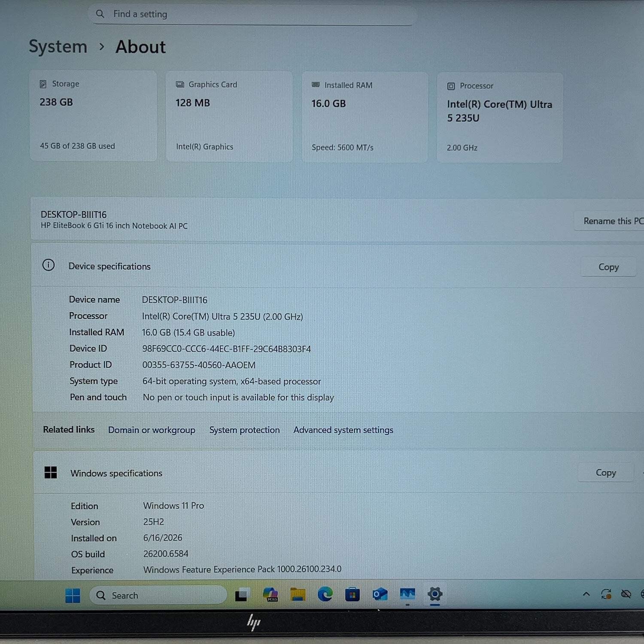Open Task View from the taskbar
The width and height of the screenshot is (644, 644).
(x=242, y=595)
